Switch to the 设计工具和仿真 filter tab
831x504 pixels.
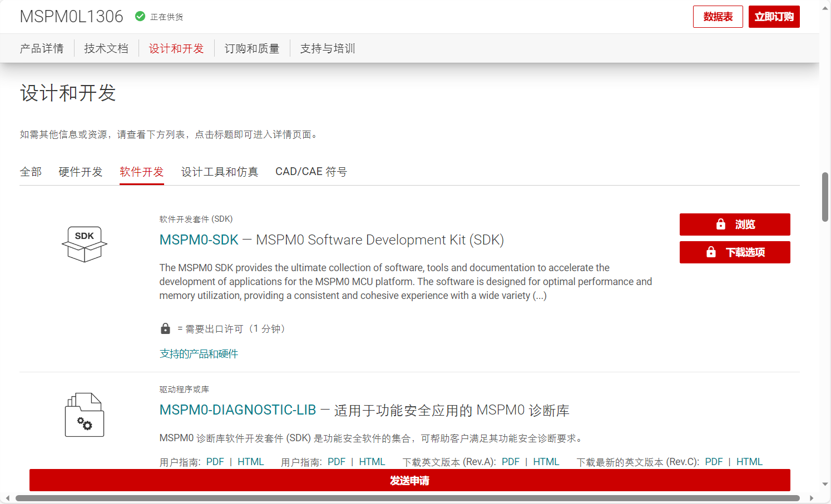220,172
